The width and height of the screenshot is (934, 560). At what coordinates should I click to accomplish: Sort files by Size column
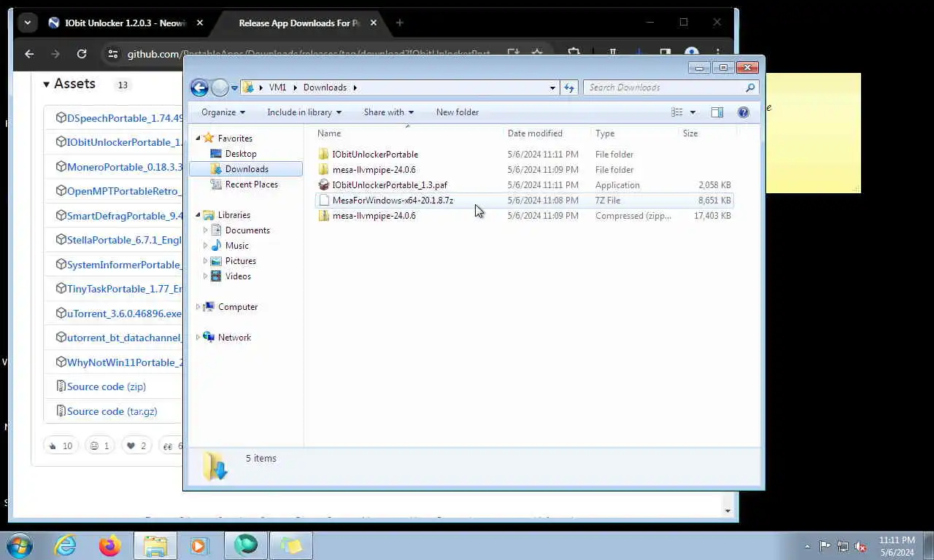point(690,133)
